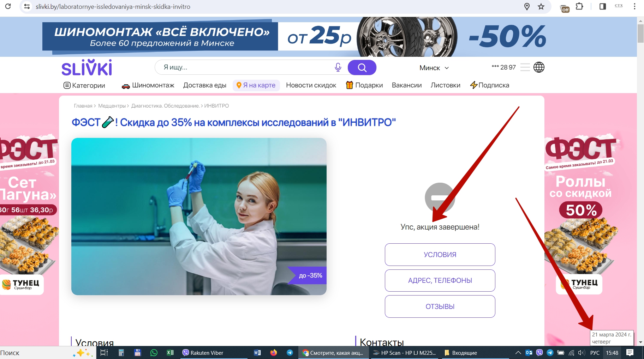644x359 pixels.
Task: Reload the page using refresh icon
Action: 8,7
